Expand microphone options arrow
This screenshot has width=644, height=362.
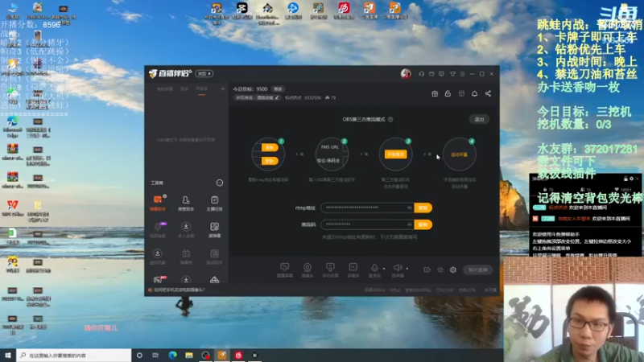pyautogui.click(x=384, y=269)
